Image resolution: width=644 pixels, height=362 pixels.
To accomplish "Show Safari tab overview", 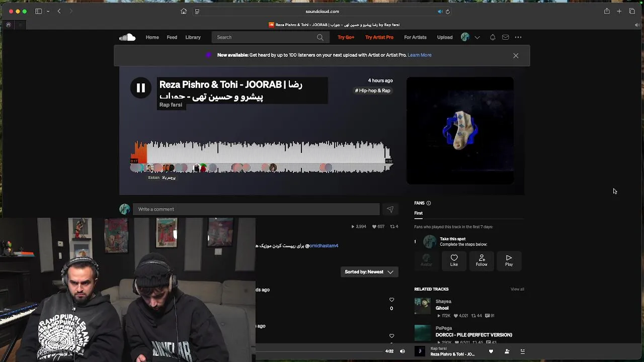I will pyautogui.click(x=632, y=12).
